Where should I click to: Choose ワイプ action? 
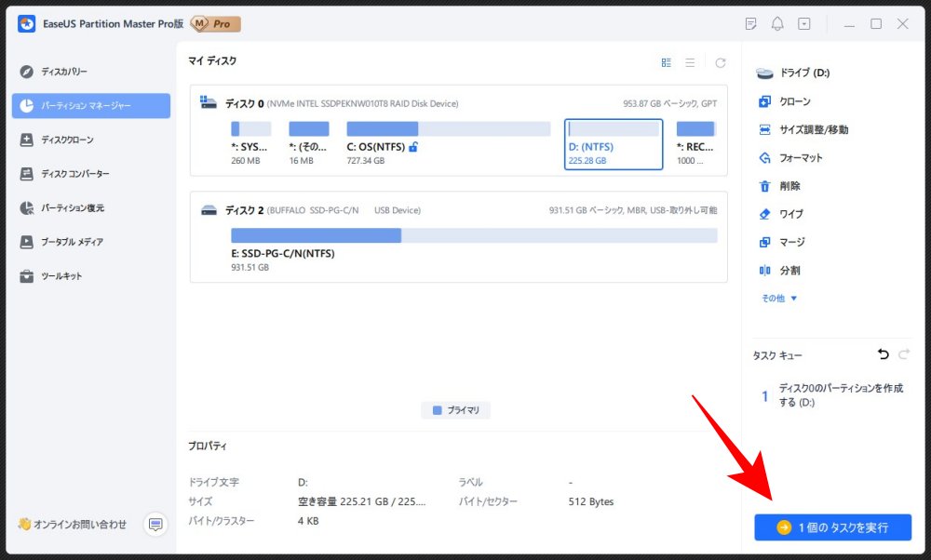pyautogui.click(x=781, y=214)
